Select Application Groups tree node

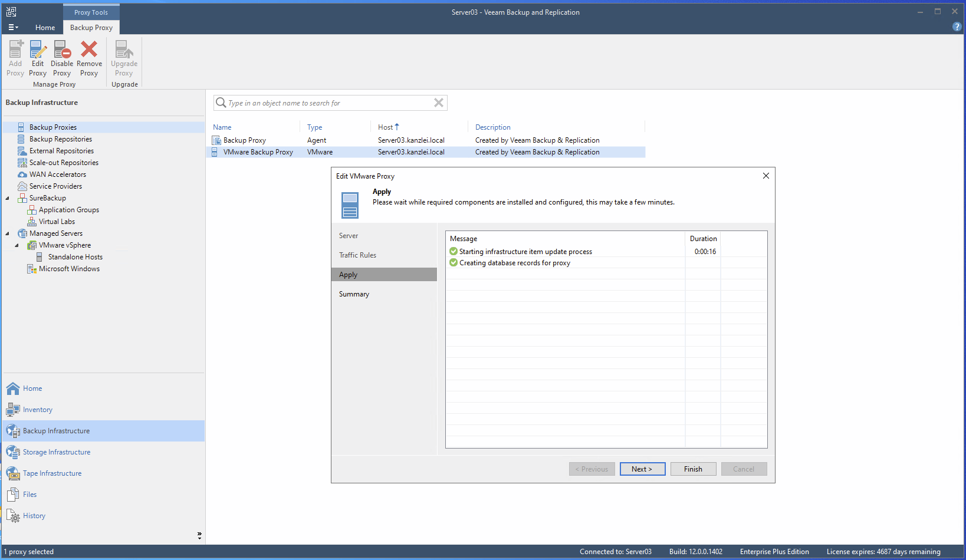pos(69,210)
